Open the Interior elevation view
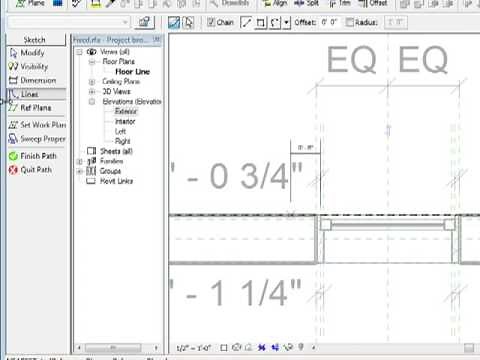 click(125, 121)
